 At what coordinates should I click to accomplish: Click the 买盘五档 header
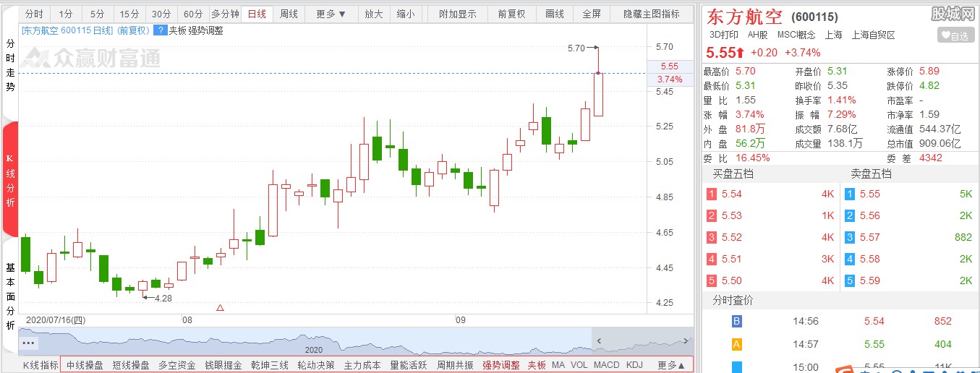[733, 173]
